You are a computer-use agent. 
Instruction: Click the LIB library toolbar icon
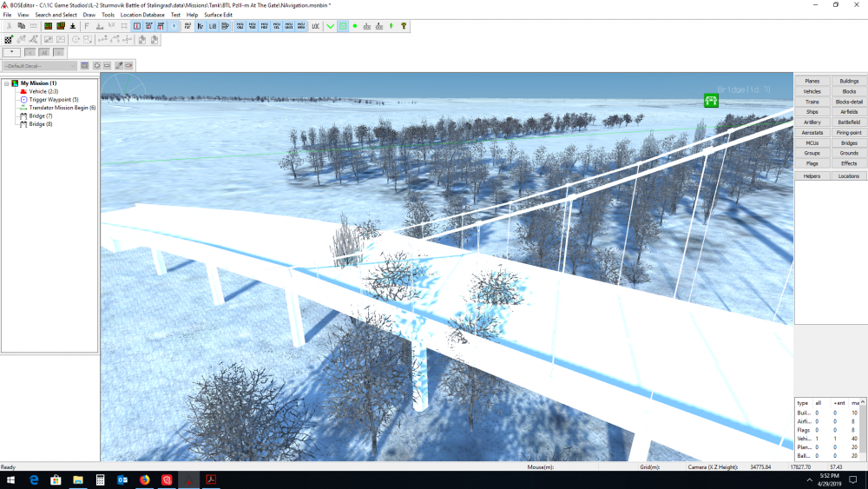[213, 26]
